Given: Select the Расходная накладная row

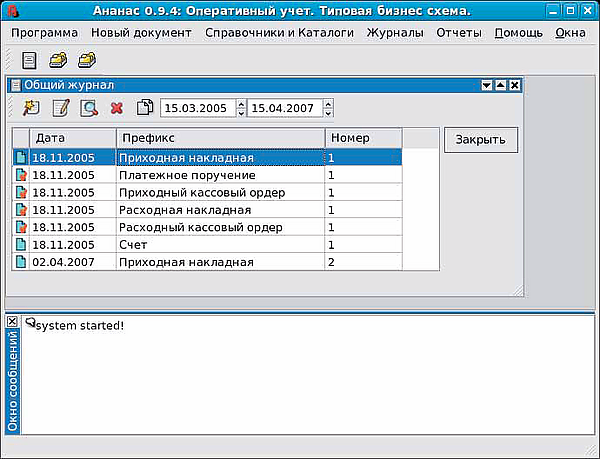Looking at the screenshot, I should tap(207, 210).
